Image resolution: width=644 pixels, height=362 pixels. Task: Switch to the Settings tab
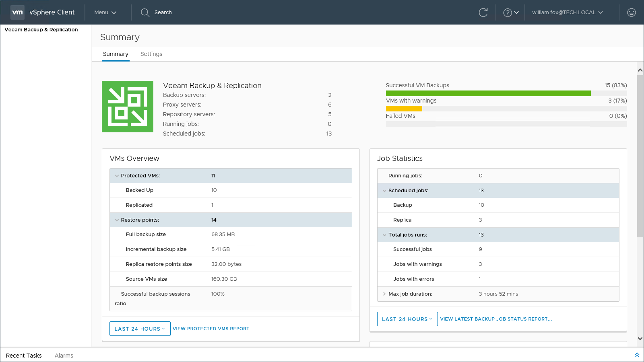point(151,54)
